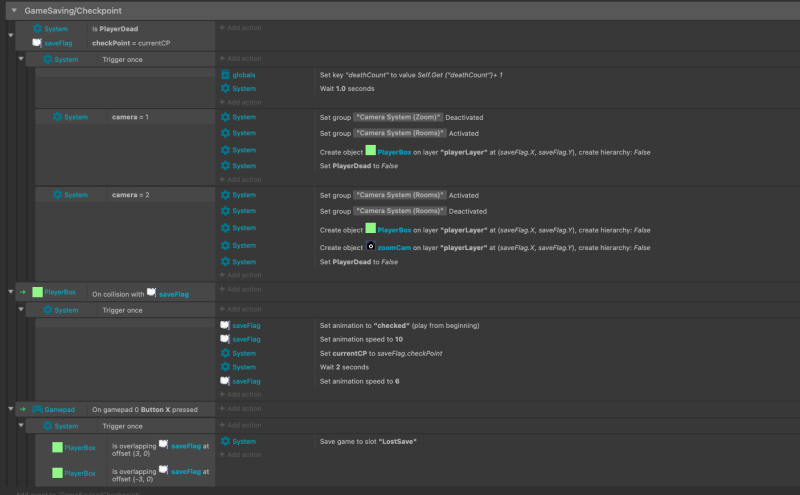Click Gamepad controller icon in Button X event
This screenshot has width=800, height=495.
37,409
